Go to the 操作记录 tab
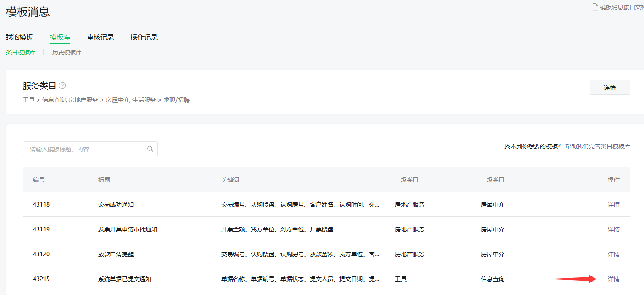Screen dimensions: 644x295 pyautogui.click(x=144, y=37)
